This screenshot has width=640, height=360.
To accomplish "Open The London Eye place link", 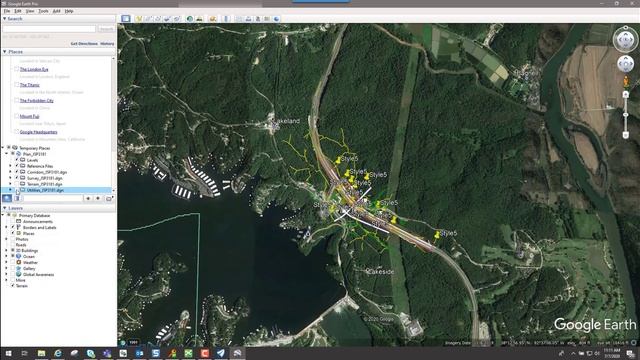I will tap(34, 69).
